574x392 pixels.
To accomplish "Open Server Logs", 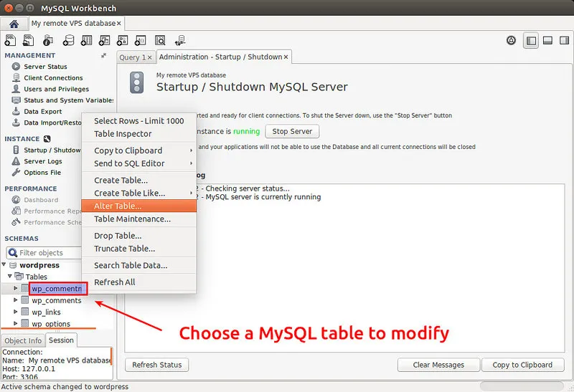I will tap(43, 161).
